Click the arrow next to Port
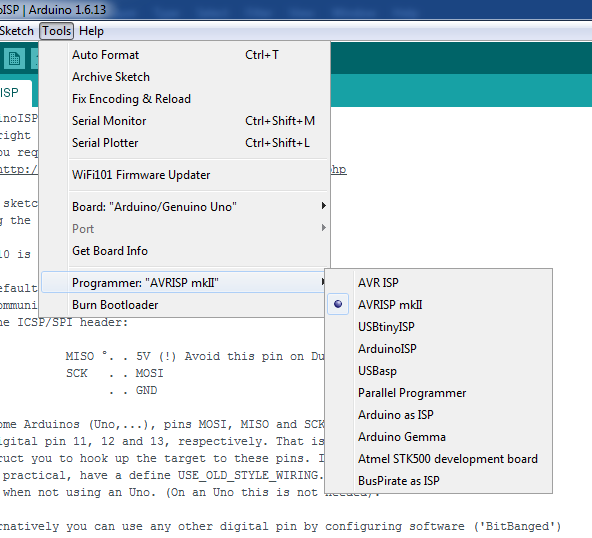The width and height of the screenshot is (592, 538). (x=324, y=228)
